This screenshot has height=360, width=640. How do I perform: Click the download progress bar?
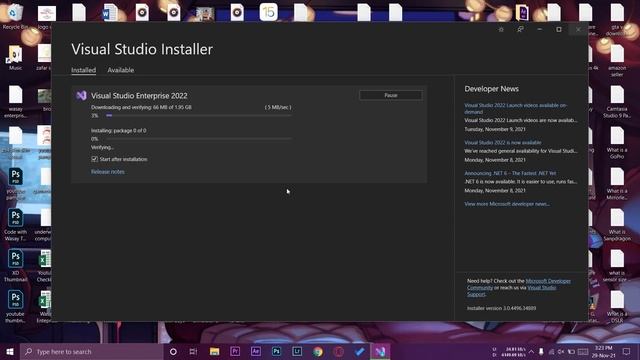[199, 116]
